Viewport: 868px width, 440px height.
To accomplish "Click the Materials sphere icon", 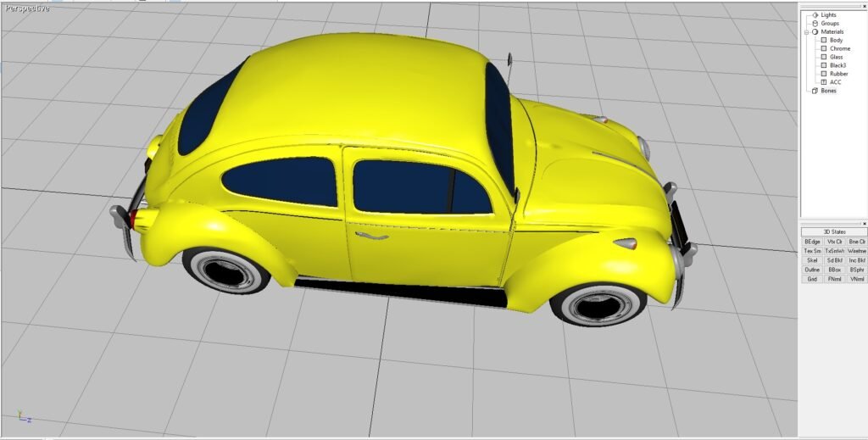I will click(x=815, y=31).
